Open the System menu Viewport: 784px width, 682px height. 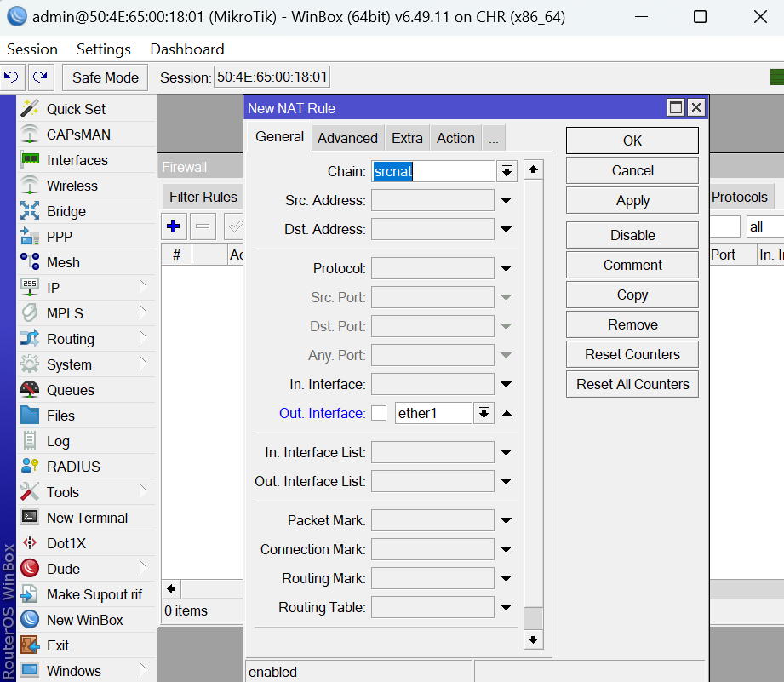pyautogui.click(x=86, y=364)
